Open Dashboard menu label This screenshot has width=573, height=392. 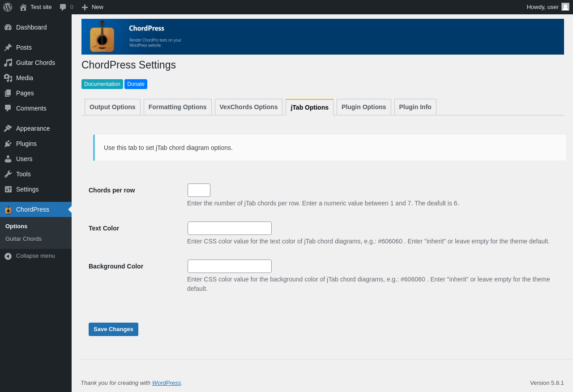[31, 27]
